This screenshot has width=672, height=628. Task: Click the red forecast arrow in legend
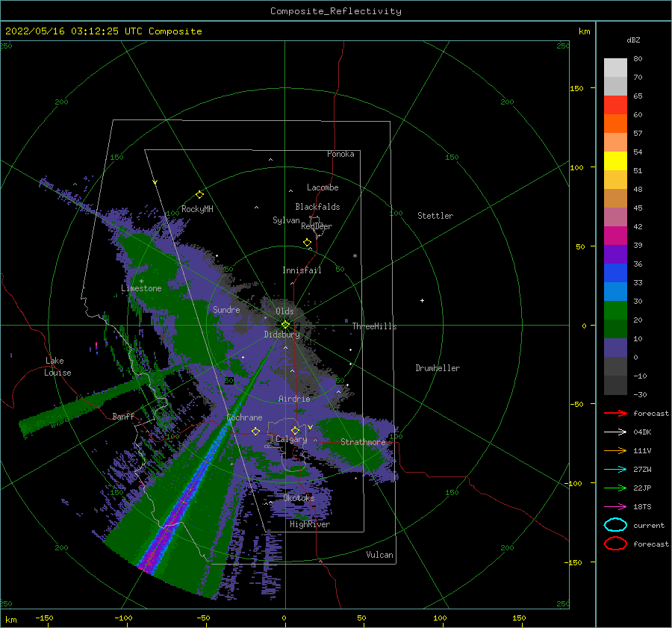tap(615, 413)
